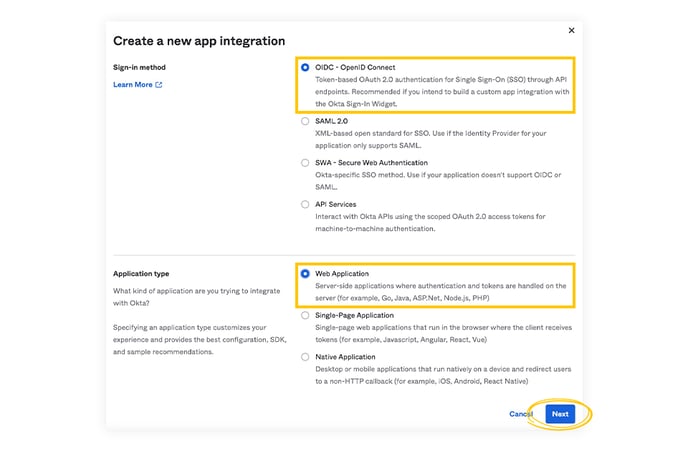This screenshot has height=450, width=688.
Task: Click the Next button
Action: click(x=560, y=414)
